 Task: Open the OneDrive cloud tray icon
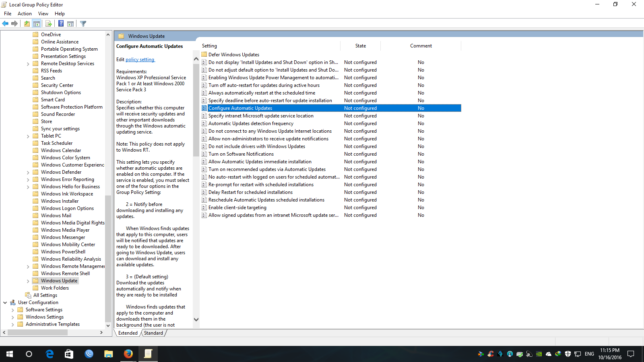click(x=549, y=354)
